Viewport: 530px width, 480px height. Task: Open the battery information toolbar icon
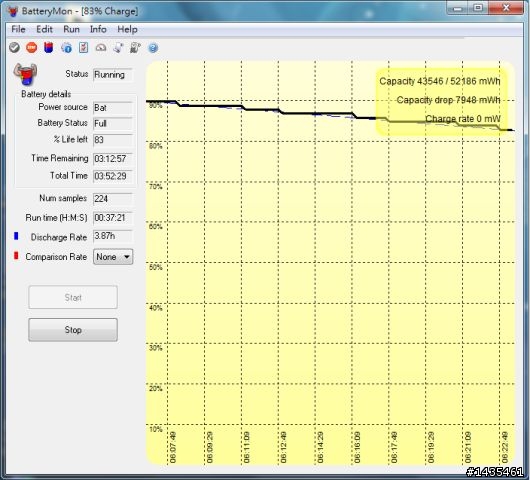(49, 48)
